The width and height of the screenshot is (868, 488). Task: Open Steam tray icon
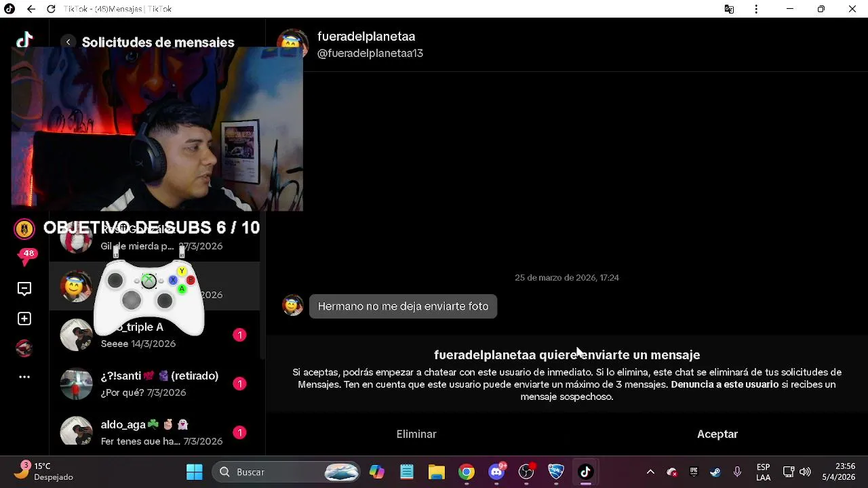715,472
